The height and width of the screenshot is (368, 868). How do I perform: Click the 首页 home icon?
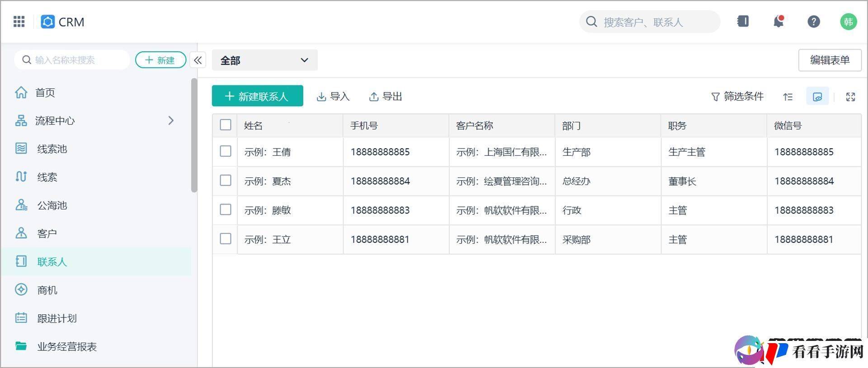(x=21, y=92)
